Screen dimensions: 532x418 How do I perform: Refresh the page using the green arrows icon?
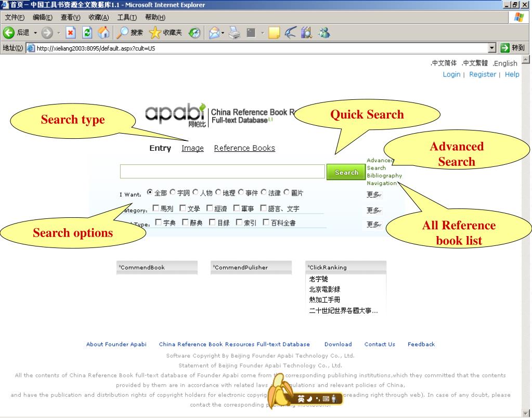pyautogui.click(x=87, y=33)
